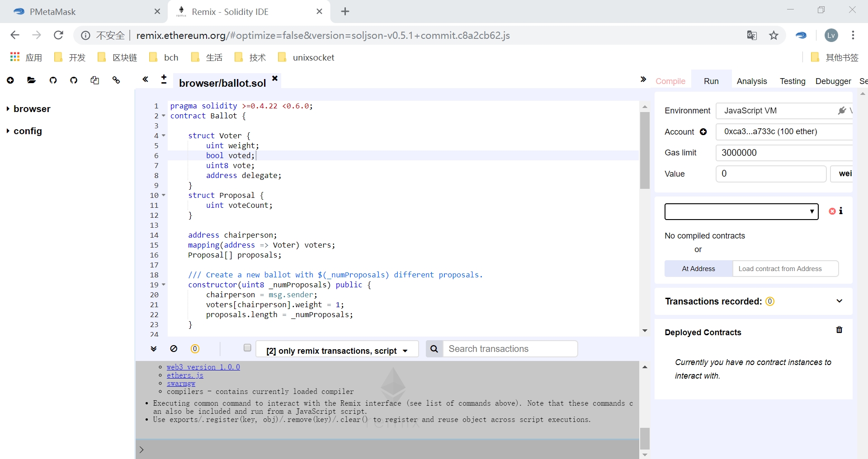The width and height of the screenshot is (868, 459).
Task: Click the Search transactions input field
Action: pyautogui.click(x=510, y=349)
